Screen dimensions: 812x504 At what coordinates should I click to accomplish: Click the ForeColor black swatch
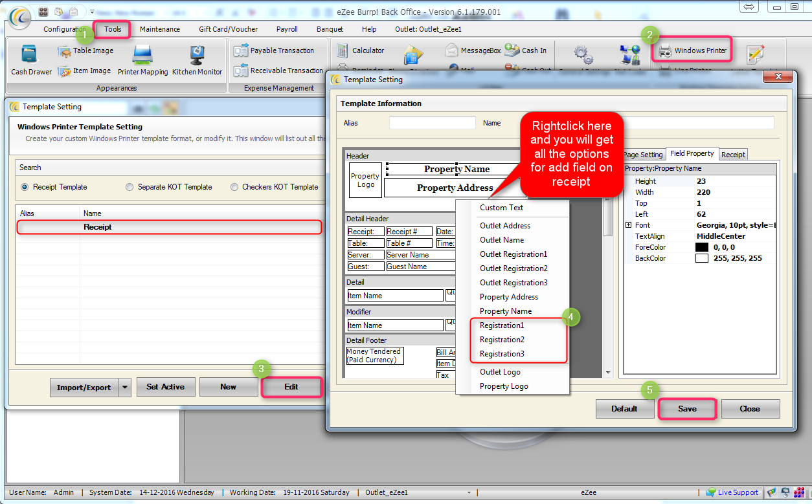pos(702,247)
